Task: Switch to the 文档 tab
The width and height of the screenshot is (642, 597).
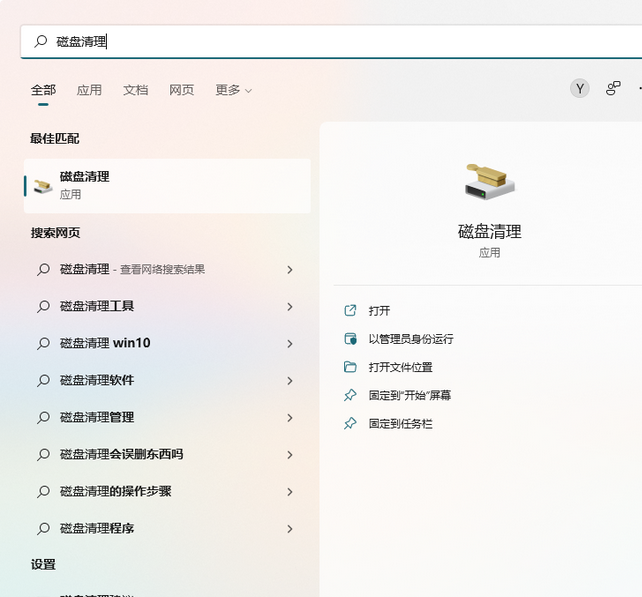Action: coord(136,90)
